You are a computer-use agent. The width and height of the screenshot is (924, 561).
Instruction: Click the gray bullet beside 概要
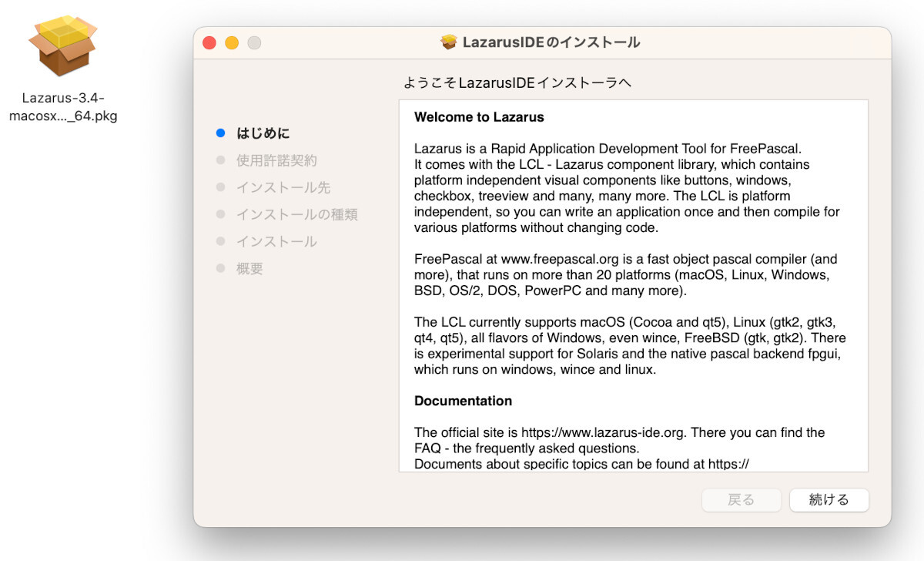(221, 269)
